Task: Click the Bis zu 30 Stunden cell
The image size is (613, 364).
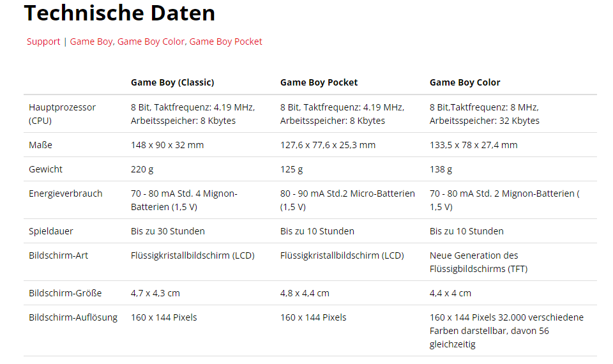Action: tap(168, 231)
